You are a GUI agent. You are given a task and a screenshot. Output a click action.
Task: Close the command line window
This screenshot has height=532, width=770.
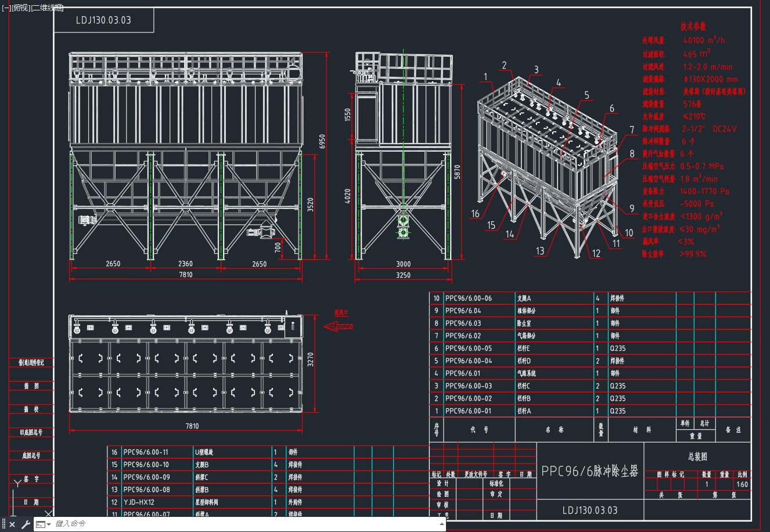(12, 524)
